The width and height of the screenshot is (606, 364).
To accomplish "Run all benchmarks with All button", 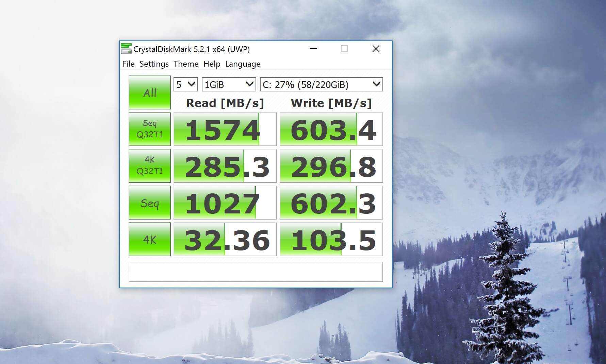I will click(x=150, y=92).
